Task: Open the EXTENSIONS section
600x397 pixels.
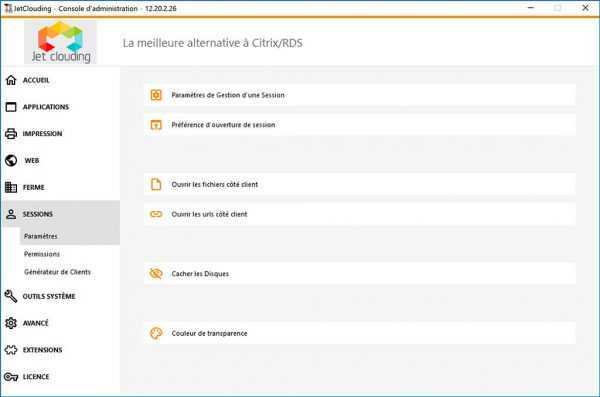Action: pyautogui.click(x=42, y=350)
